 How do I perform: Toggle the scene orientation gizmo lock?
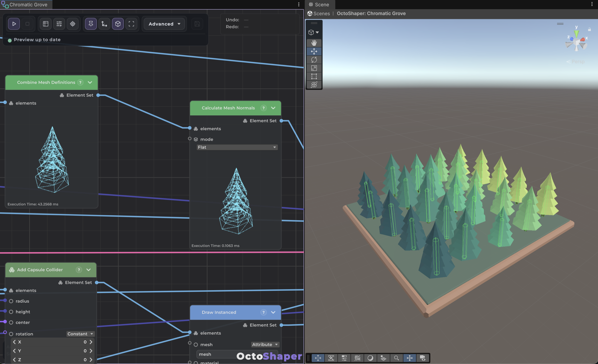tap(589, 29)
